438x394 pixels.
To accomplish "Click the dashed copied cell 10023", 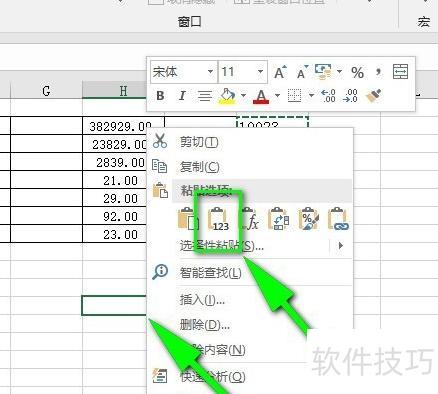I will pyautogui.click(x=272, y=122).
